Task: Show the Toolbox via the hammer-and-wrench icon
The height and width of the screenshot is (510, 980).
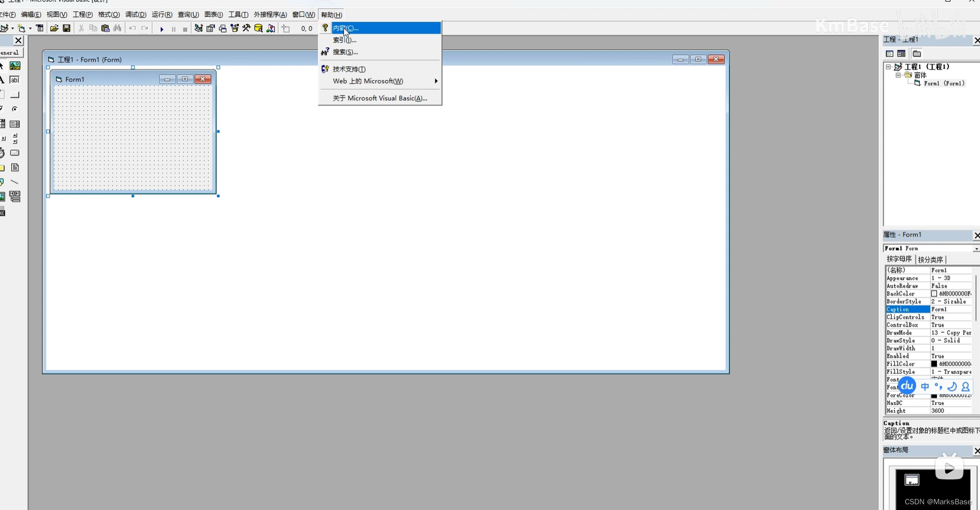Action: [x=247, y=28]
